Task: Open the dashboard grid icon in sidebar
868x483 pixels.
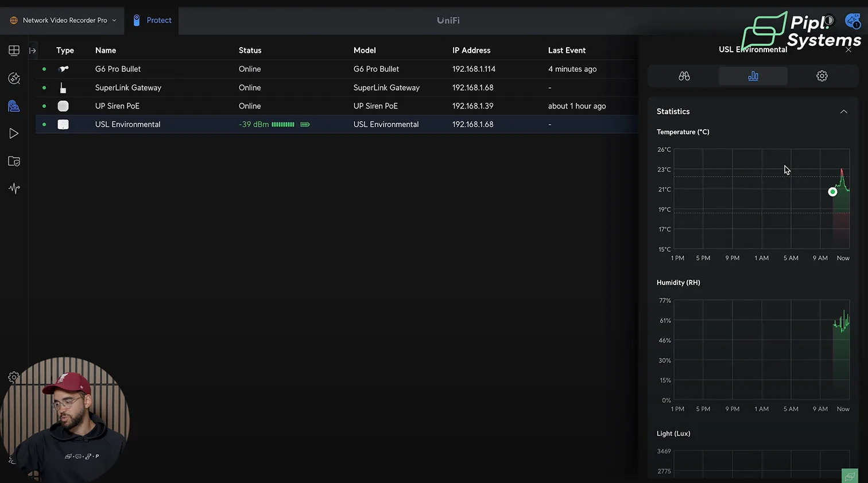Action: point(14,50)
